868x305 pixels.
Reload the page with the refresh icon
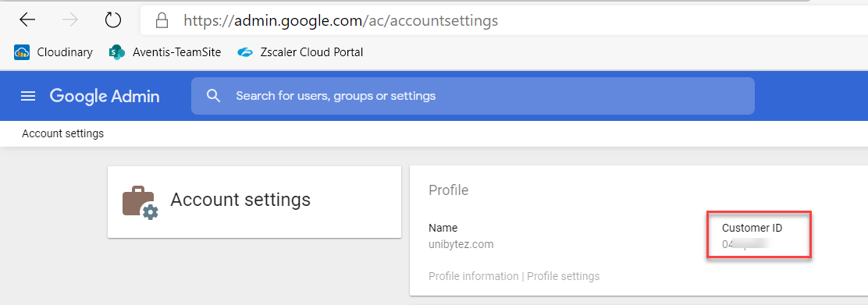click(x=113, y=20)
